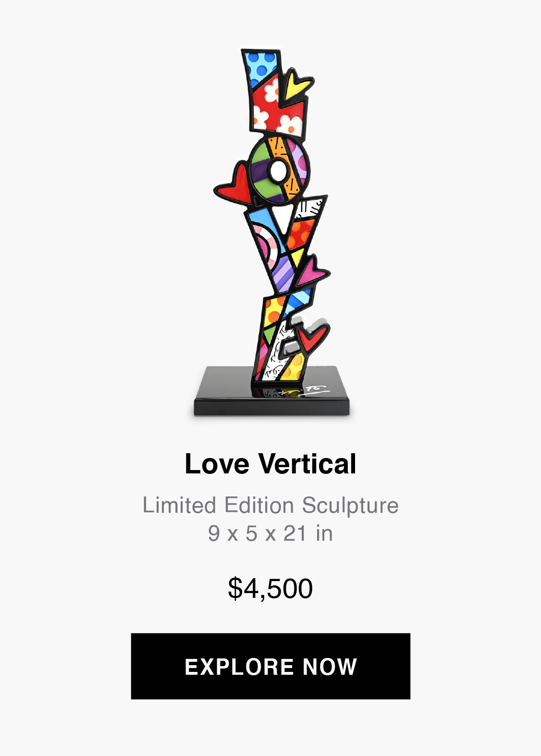Click the glossy black sculpture base
Viewport: 541px width, 756px height.
[x=272, y=392]
